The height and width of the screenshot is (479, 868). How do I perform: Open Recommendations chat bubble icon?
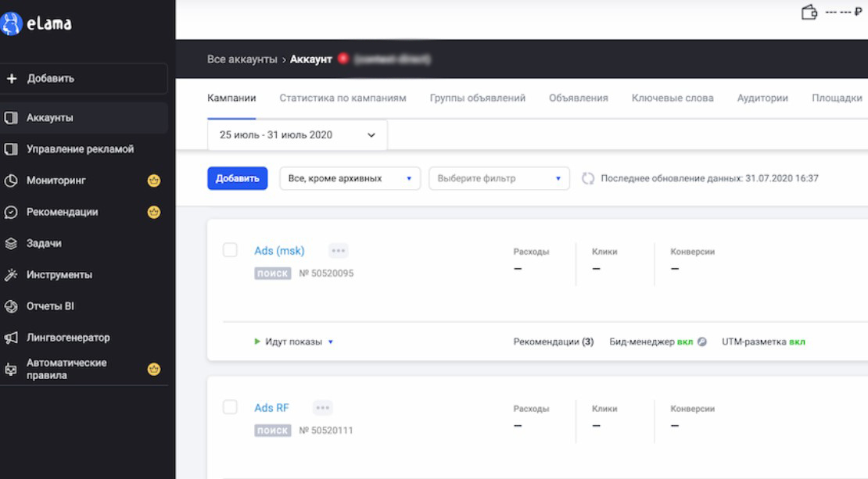(11, 212)
